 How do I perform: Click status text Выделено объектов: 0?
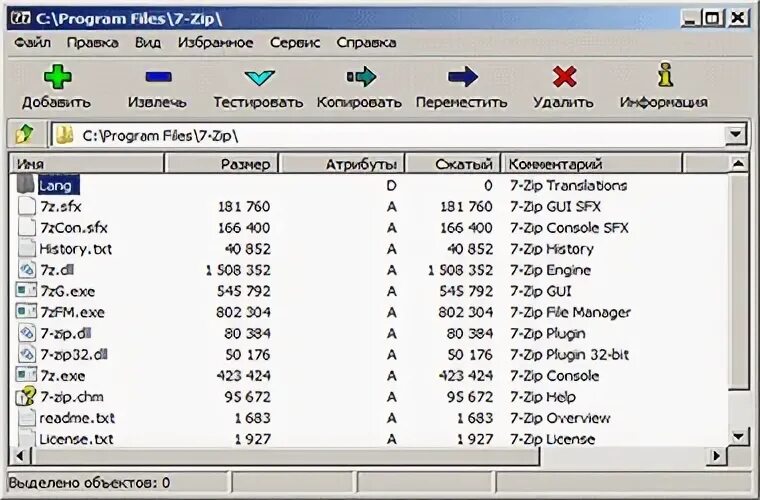tap(89, 483)
